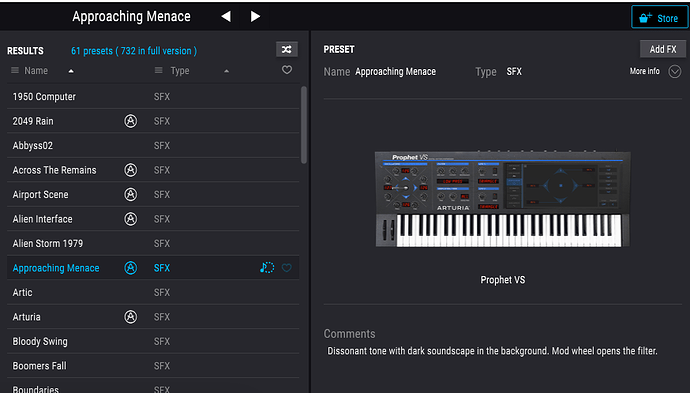Click Arturia badge on the Arturia preset row
690x393 pixels.
pos(130,317)
